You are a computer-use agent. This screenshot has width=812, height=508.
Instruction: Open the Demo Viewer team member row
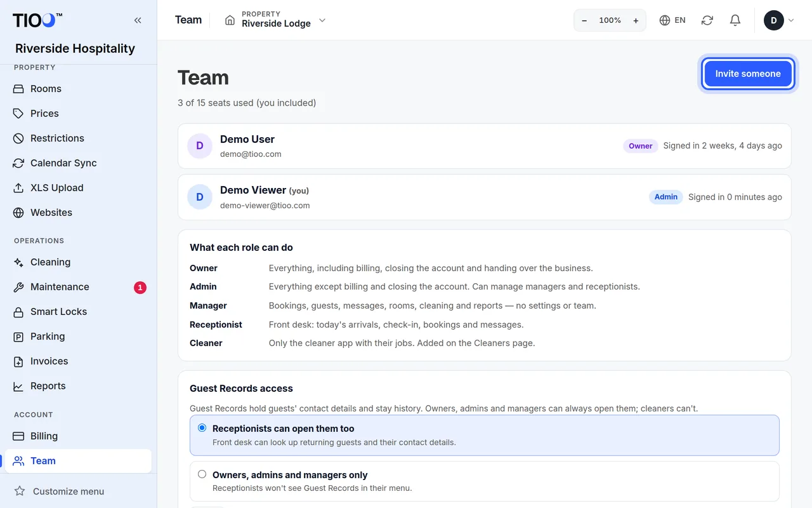[x=485, y=197]
